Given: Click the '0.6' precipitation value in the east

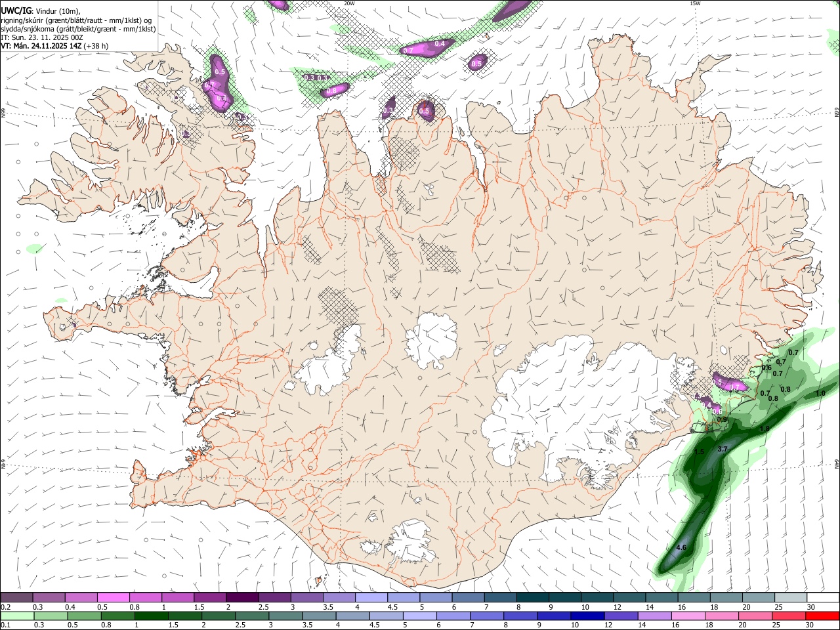Looking at the screenshot, I should click(x=766, y=367).
